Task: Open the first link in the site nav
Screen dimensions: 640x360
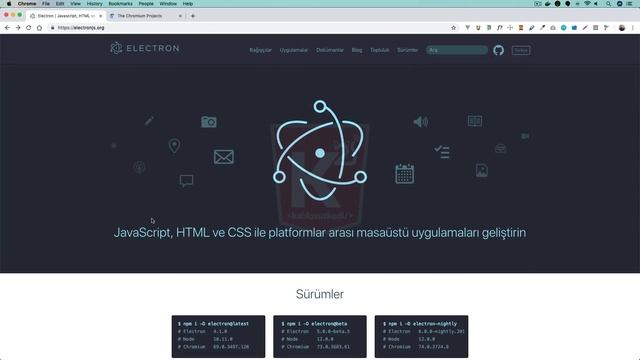Action: click(x=260, y=50)
